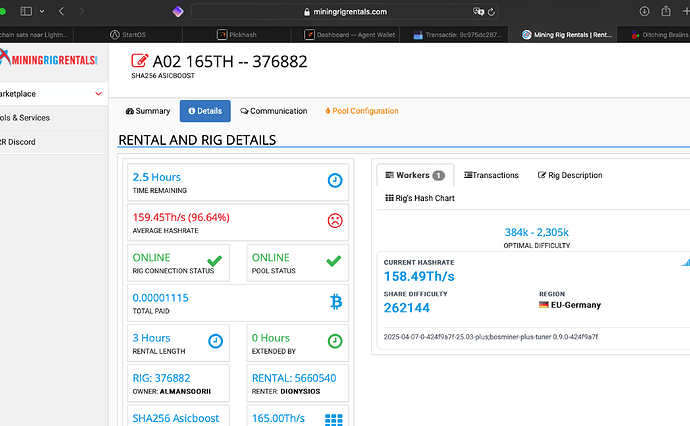Click the Safari sidebar toggle icon
The width and height of the screenshot is (690, 426).
coord(26,11)
